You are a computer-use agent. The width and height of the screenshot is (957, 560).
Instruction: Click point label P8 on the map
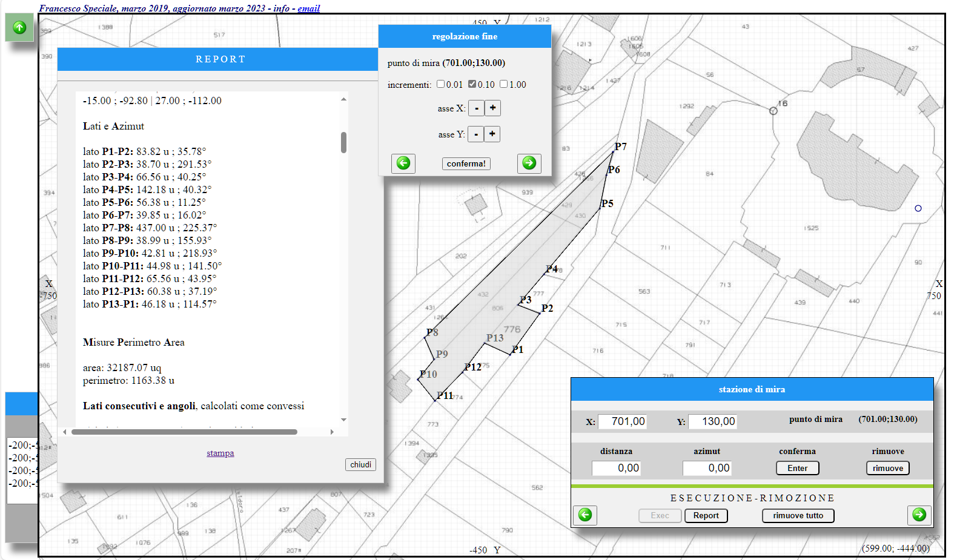(432, 332)
